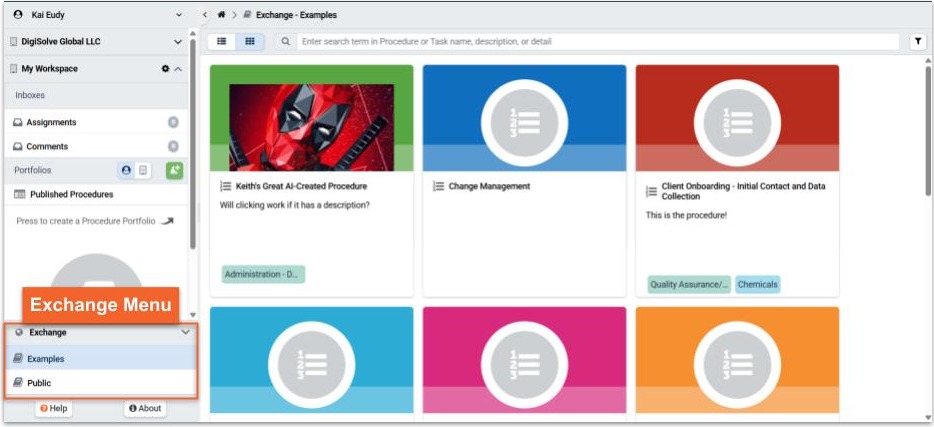Switch to grid view layout
934x427 pixels.
point(250,42)
